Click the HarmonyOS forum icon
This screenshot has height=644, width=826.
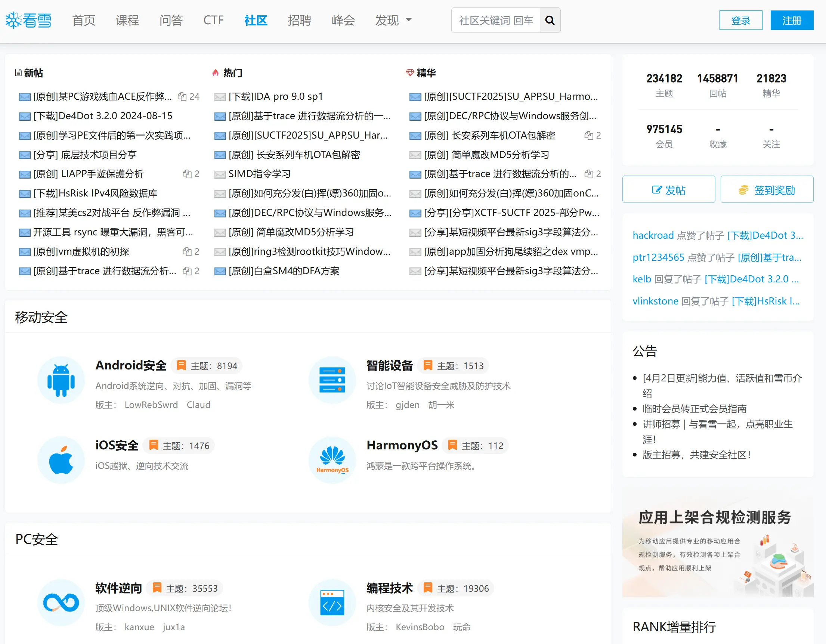pos(332,460)
